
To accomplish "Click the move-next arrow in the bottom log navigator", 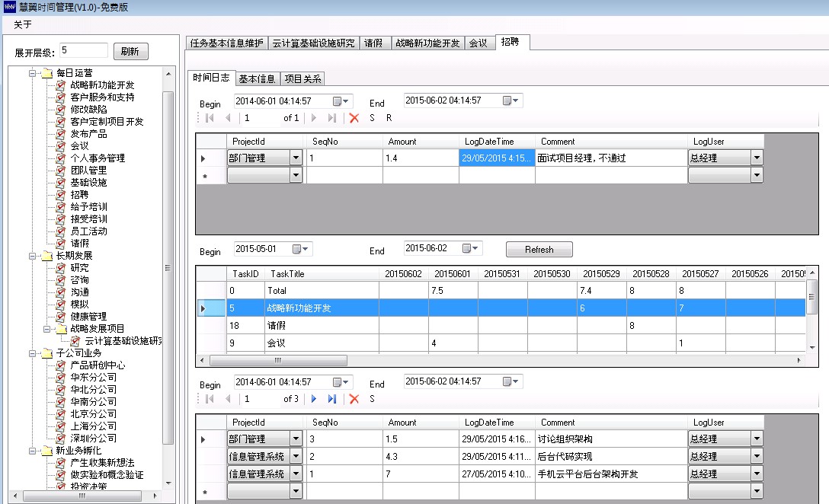I will 313,399.
